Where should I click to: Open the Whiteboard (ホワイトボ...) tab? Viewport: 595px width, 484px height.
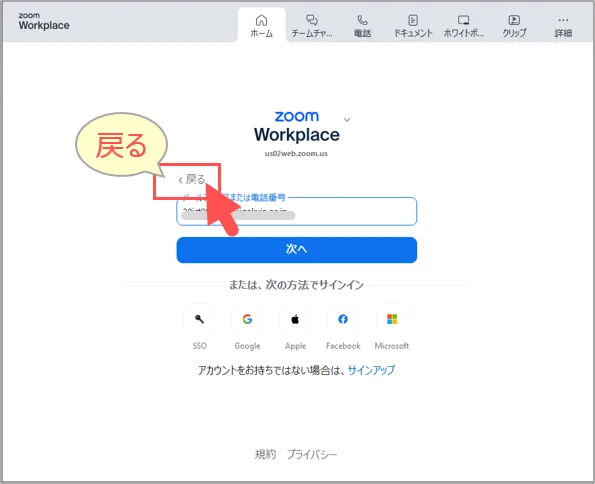(463, 25)
